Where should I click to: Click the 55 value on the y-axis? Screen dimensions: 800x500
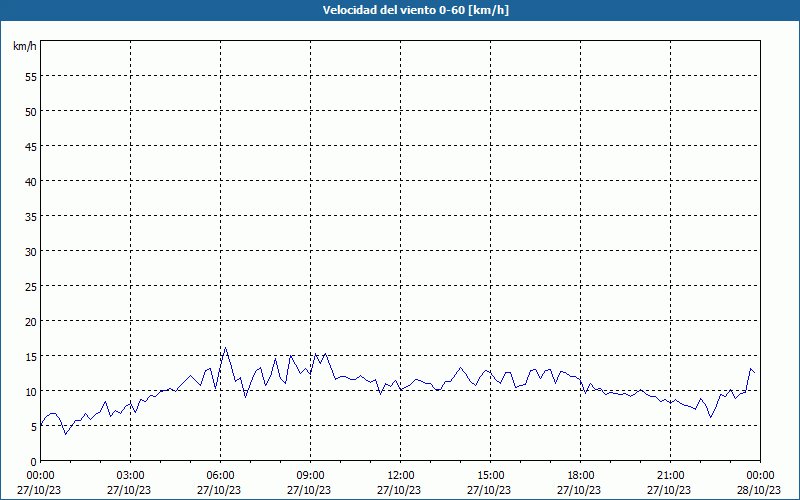pos(31,77)
